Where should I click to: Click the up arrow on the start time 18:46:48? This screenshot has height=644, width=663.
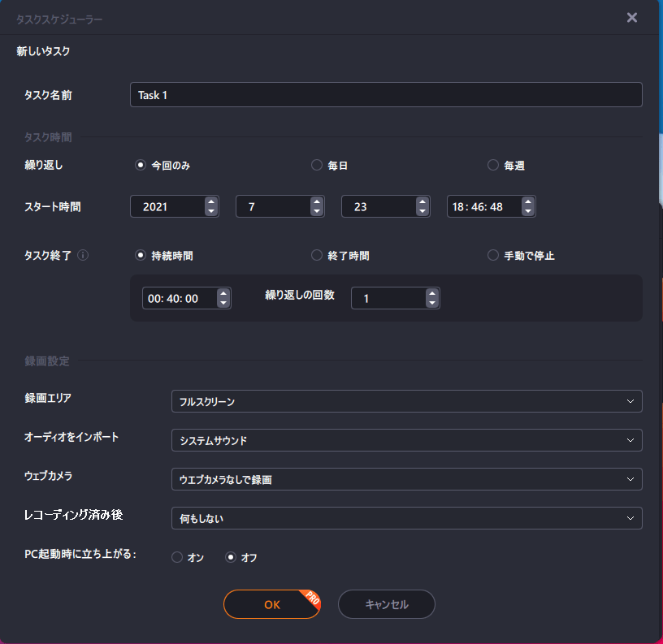528,201
